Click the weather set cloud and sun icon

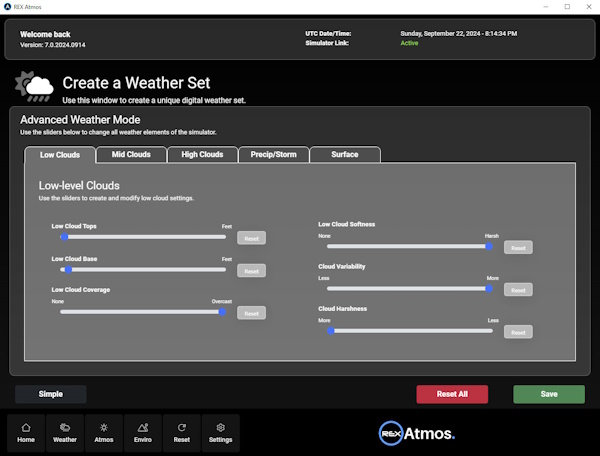(x=34, y=87)
